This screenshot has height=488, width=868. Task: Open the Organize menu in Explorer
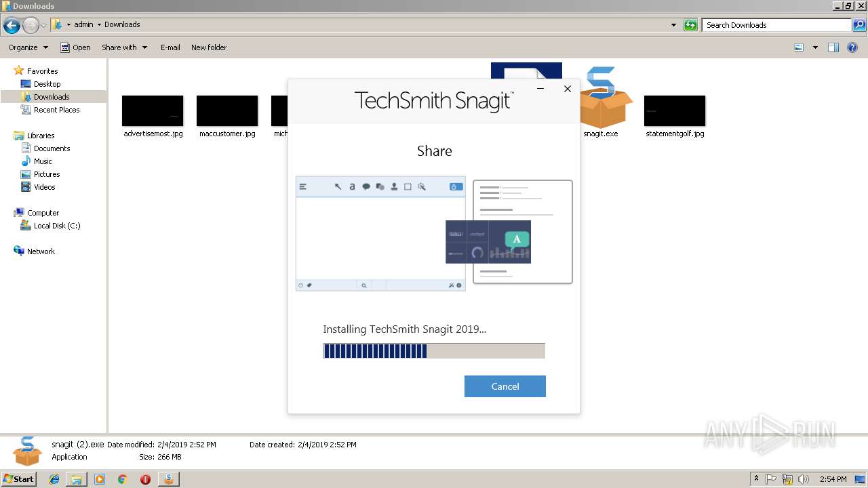[x=28, y=47]
